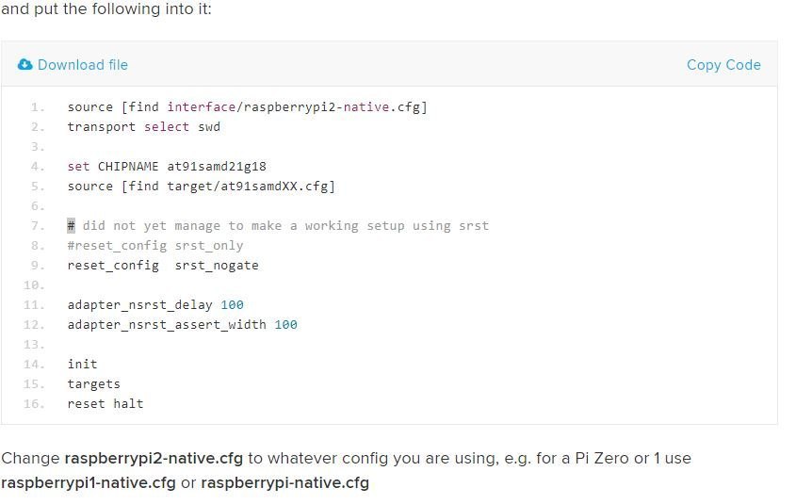Image resolution: width=812 pixels, height=504 pixels.
Task: Click the at91samdXX.cfg source line
Action: pos(202,186)
